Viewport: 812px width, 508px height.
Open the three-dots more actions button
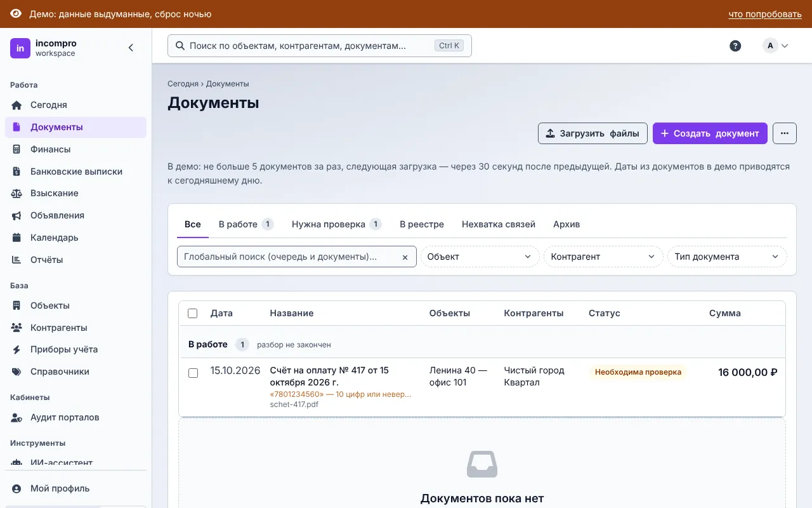[785, 133]
